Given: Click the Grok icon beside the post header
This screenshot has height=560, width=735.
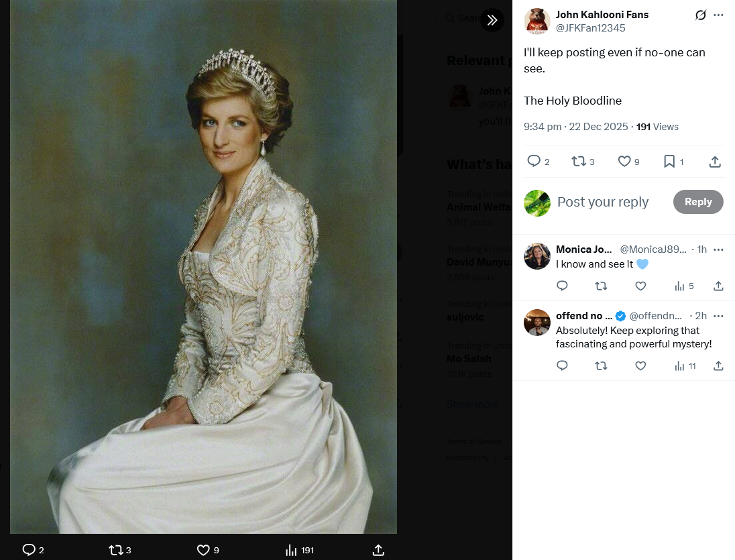Looking at the screenshot, I should 701,15.
